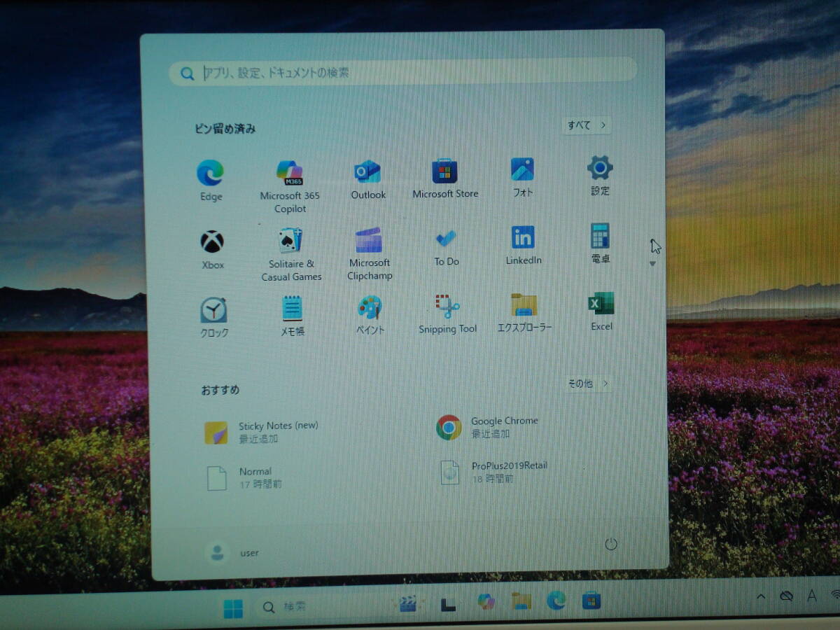This screenshot has width=840, height=630.
Task: Open the clapperboard video app on taskbar
Action: point(408,604)
